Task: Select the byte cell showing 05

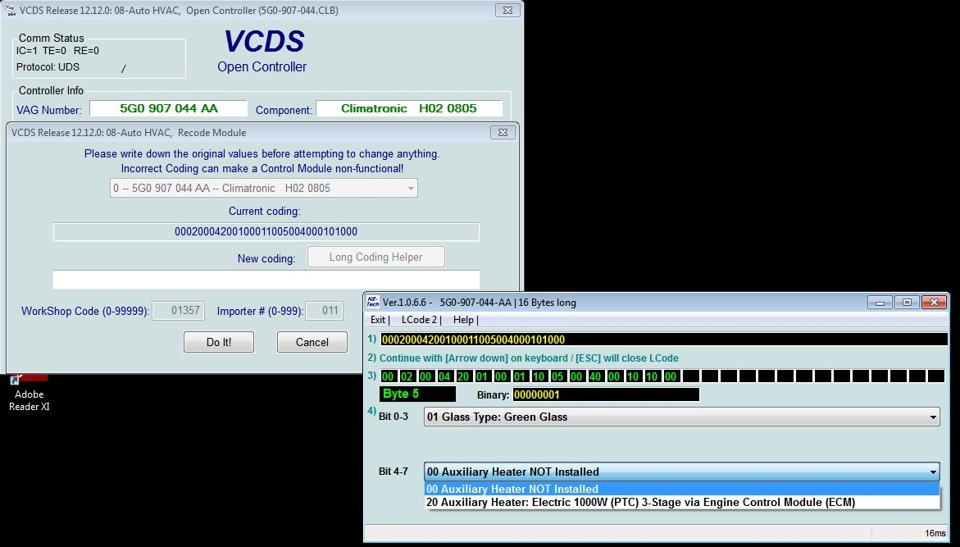Action: coord(558,376)
